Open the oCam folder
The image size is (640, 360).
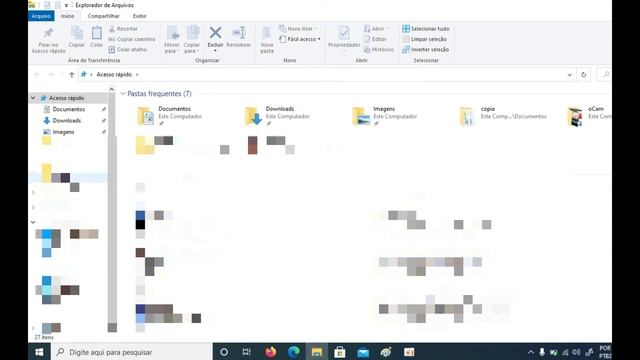[589, 116]
